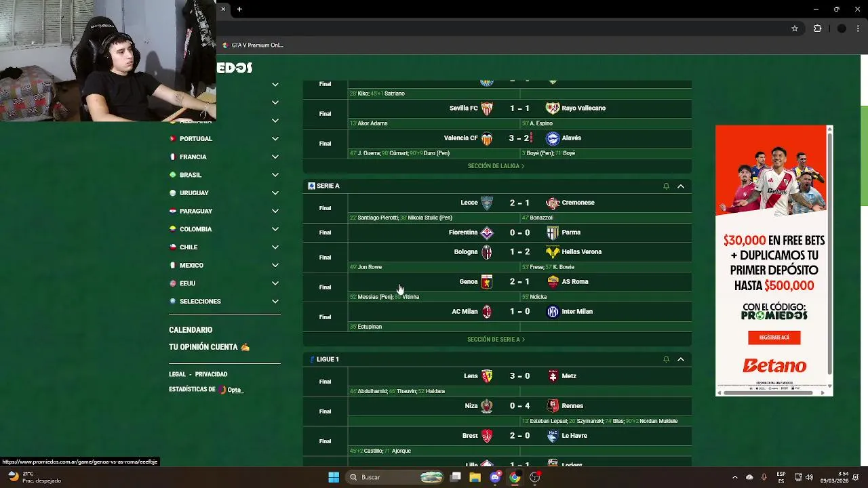Open the GTA V Premium Online bookmark
The width and height of the screenshot is (868, 488).
click(253, 45)
